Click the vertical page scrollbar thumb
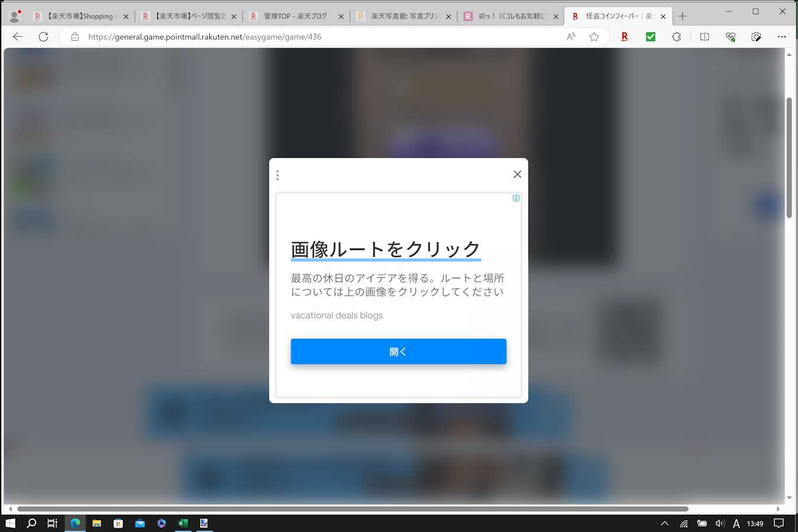798x532 pixels. 789,157
